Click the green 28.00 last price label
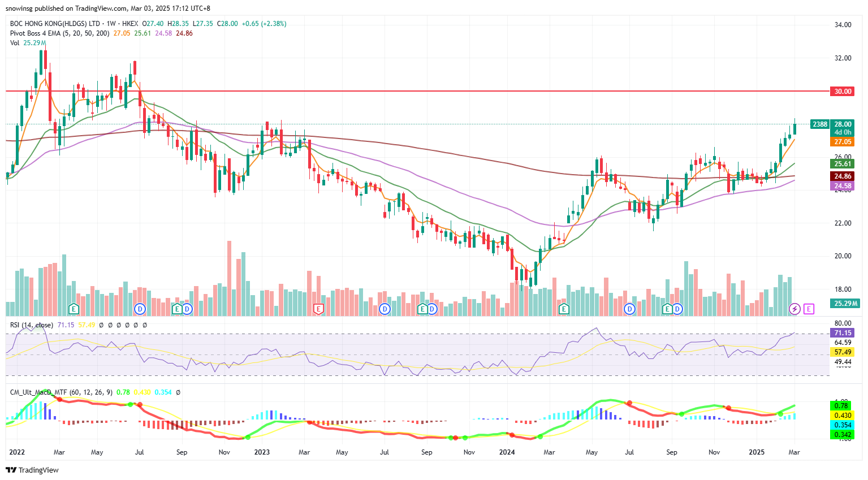The image size is (868, 480). (x=843, y=124)
